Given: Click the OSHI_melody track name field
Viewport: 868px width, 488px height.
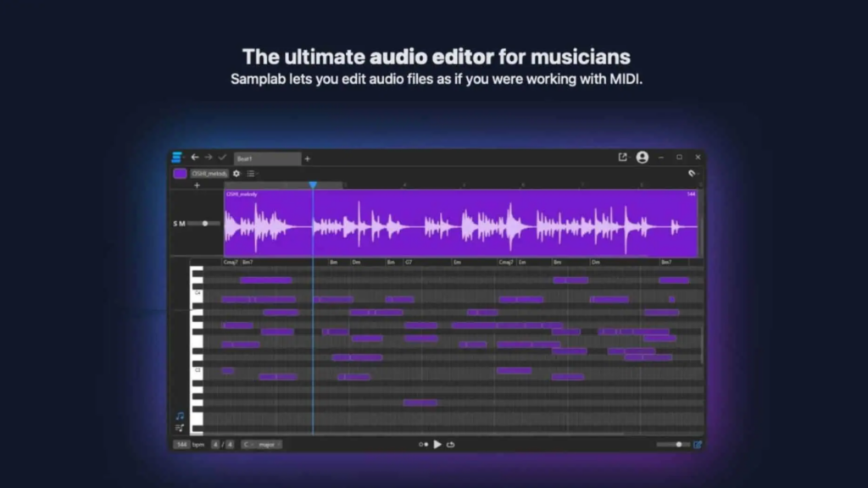Looking at the screenshot, I should (x=209, y=174).
